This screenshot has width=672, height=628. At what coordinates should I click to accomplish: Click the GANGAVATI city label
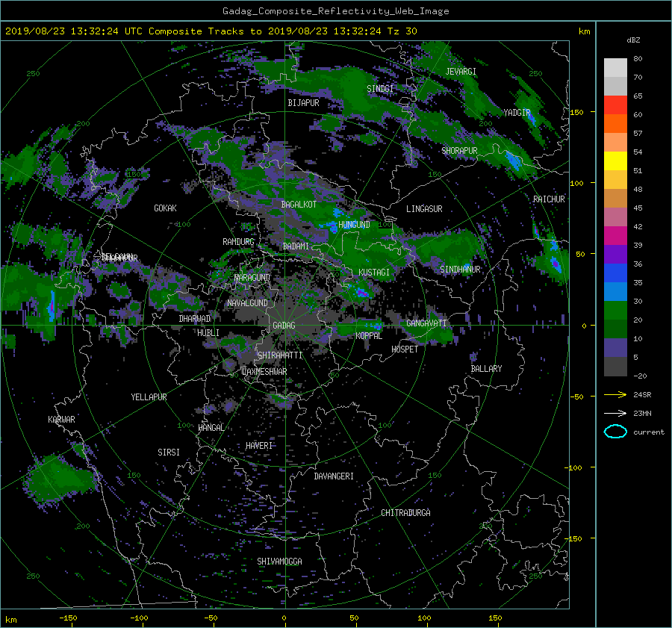(426, 323)
